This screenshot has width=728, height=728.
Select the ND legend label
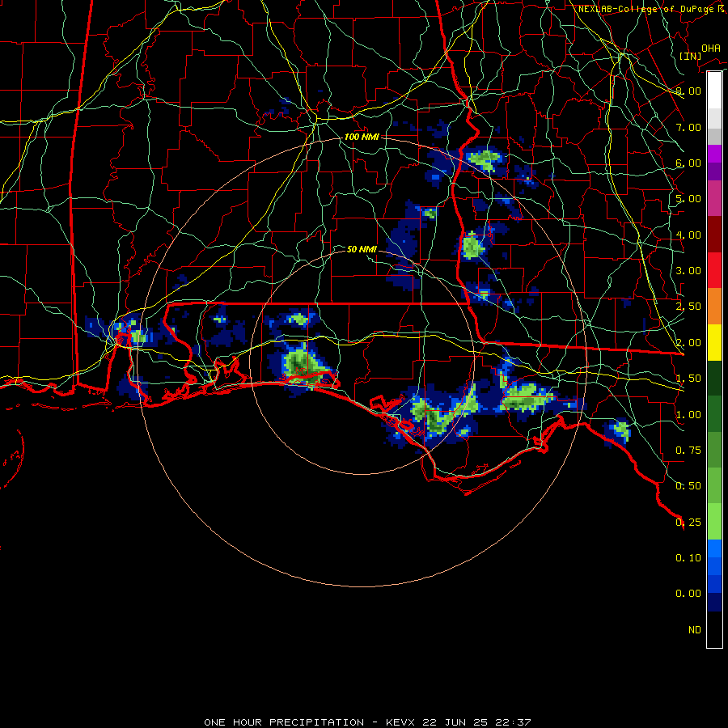[695, 630]
